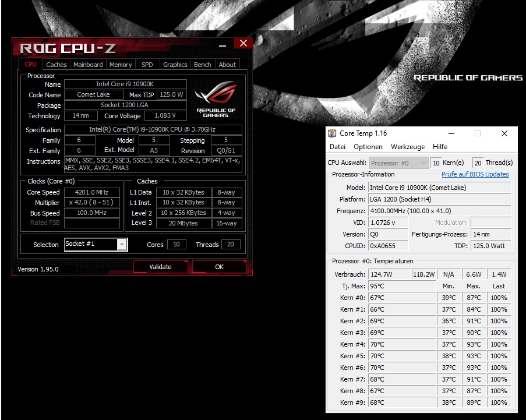Click the Package field Socket 1200 LGA
This screenshot has height=420, width=526.
click(x=125, y=105)
